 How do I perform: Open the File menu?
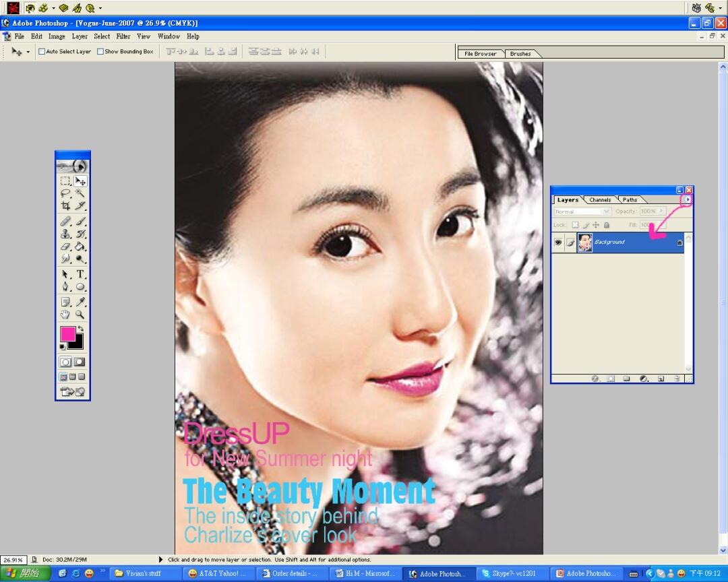point(20,36)
